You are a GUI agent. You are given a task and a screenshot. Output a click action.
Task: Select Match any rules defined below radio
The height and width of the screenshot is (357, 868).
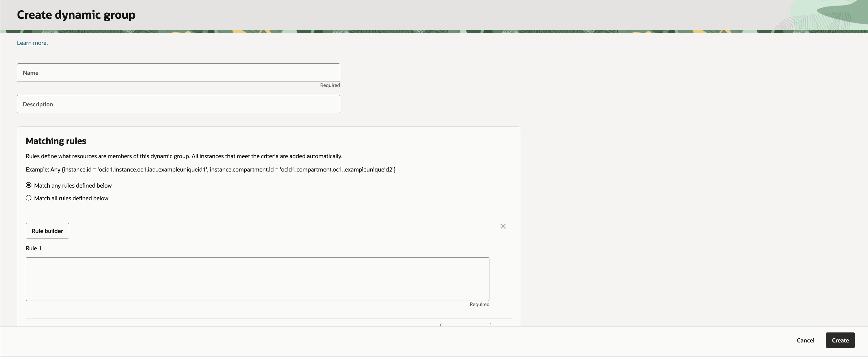coord(29,185)
